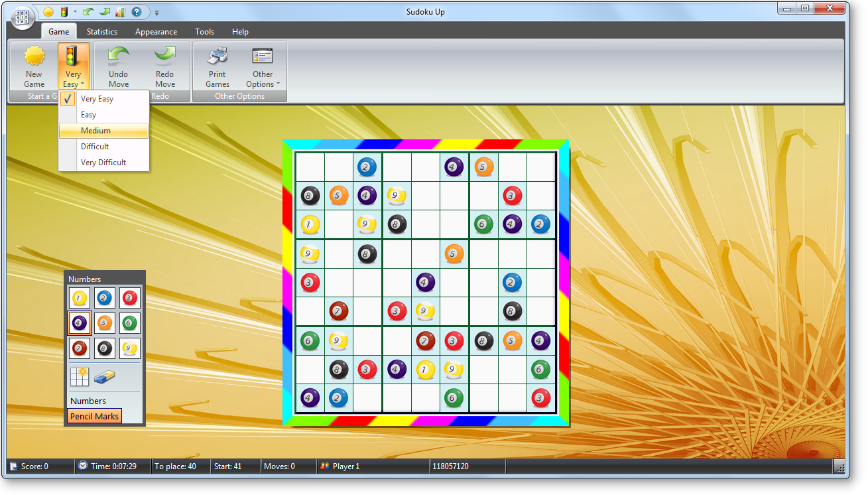The height and width of the screenshot is (495, 868).
Task: Click the highlight cell grid icon
Action: click(78, 377)
